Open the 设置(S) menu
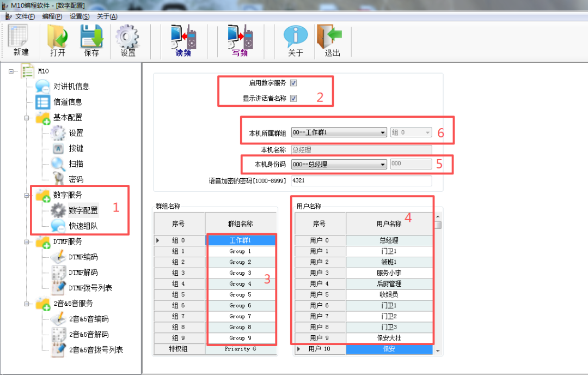Viewport: 588px width, 375px height. point(79,16)
